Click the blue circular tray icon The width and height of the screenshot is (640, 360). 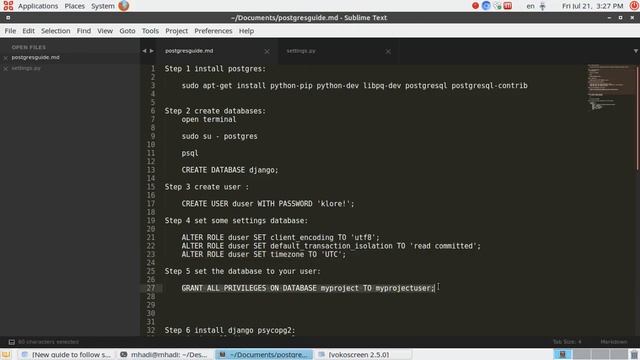486,6
